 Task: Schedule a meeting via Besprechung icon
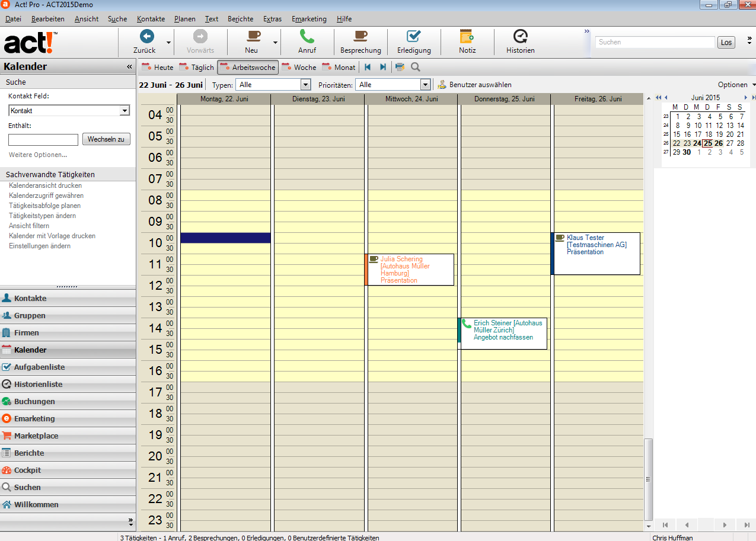point(361,37)
